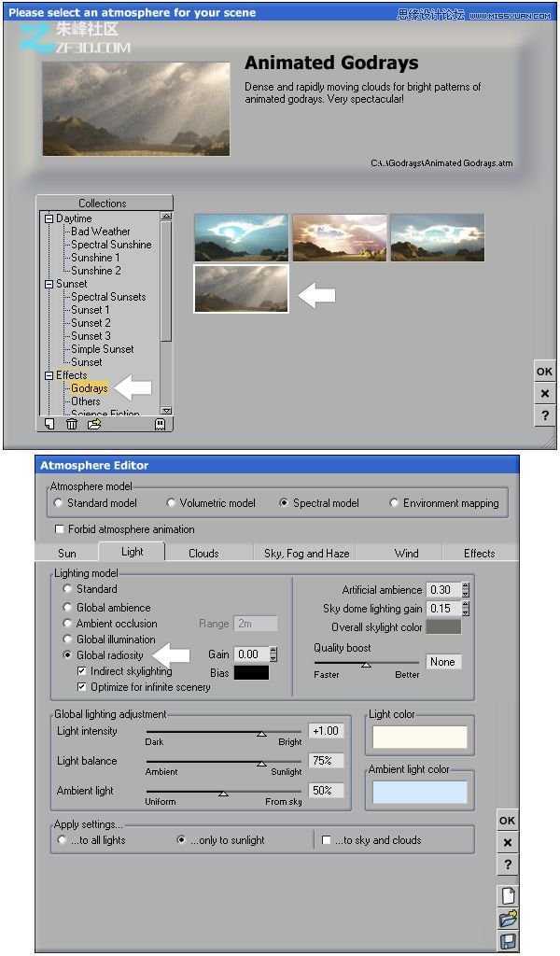Click the new collection icon under Collections

coord(49,424)
